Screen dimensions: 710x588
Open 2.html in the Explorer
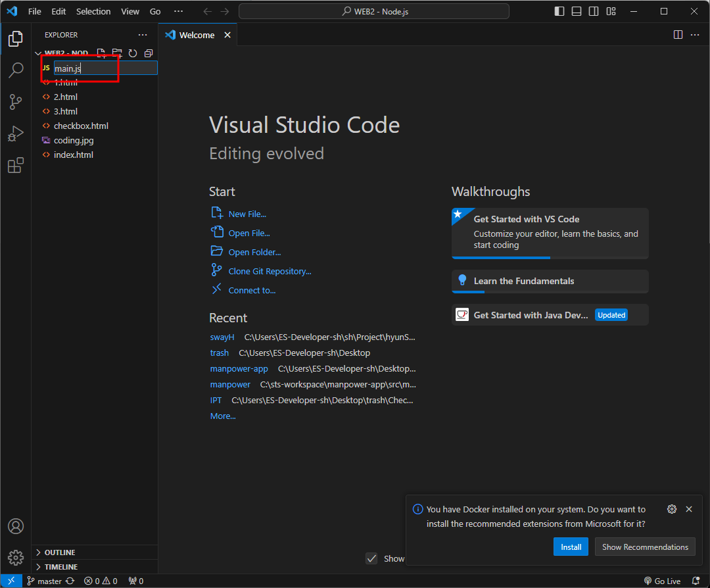[95, 97]
